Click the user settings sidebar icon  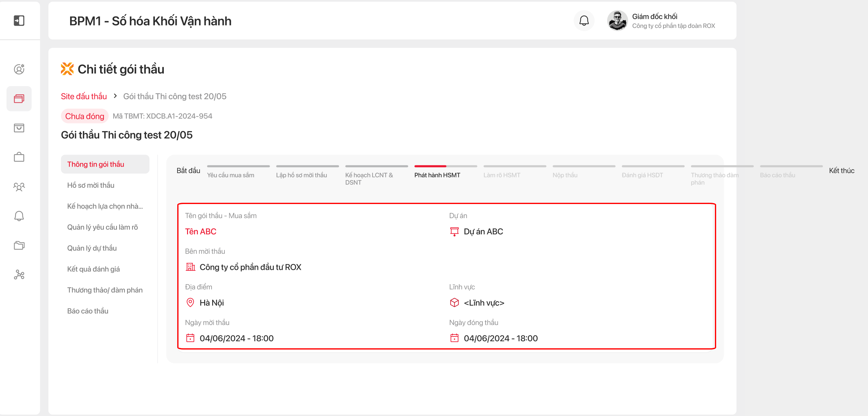[19, 69]
